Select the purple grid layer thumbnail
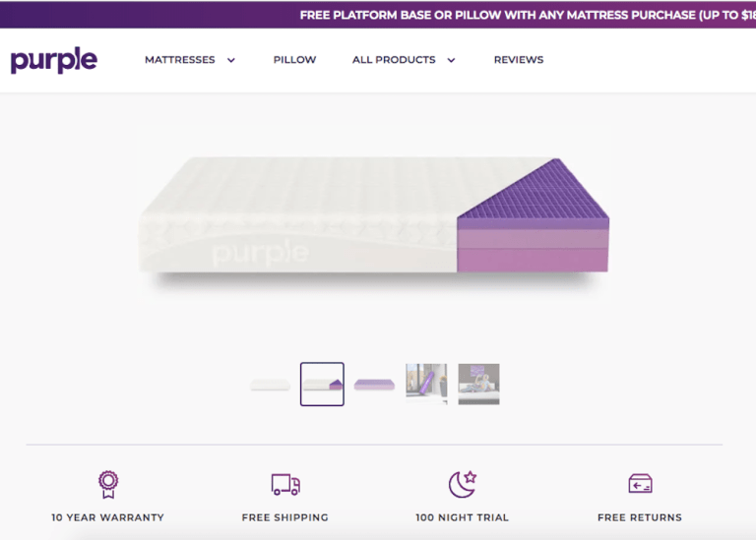The image size is (756, 540). (374, 385)
